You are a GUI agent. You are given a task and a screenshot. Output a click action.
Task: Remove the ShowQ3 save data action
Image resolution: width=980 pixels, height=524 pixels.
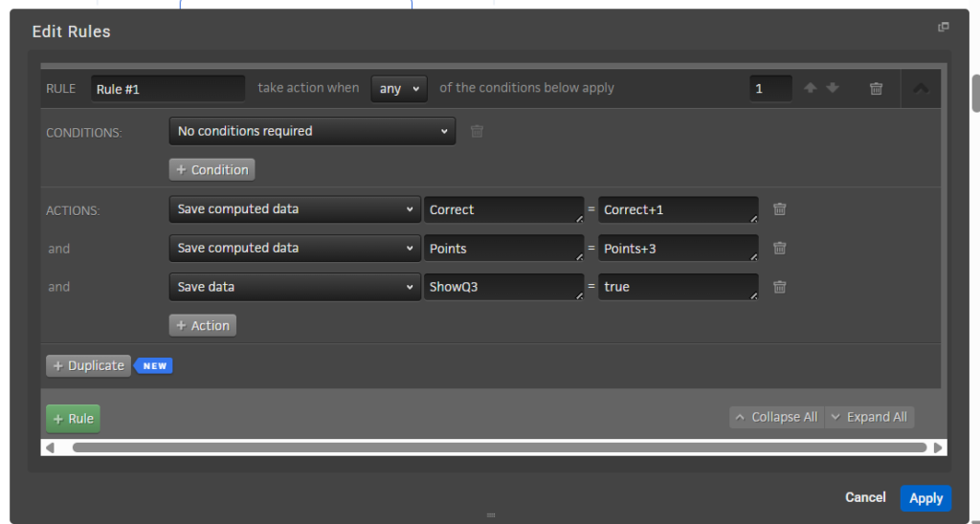780,287
